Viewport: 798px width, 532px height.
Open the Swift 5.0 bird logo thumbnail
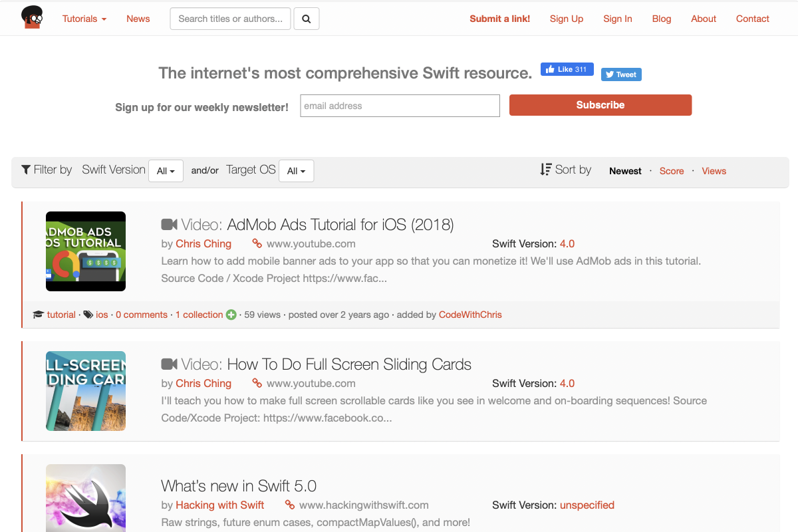[86, 498]
